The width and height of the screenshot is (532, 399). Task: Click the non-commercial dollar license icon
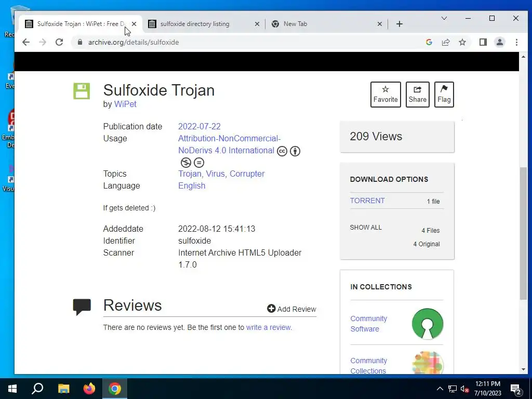pos(185,163)
